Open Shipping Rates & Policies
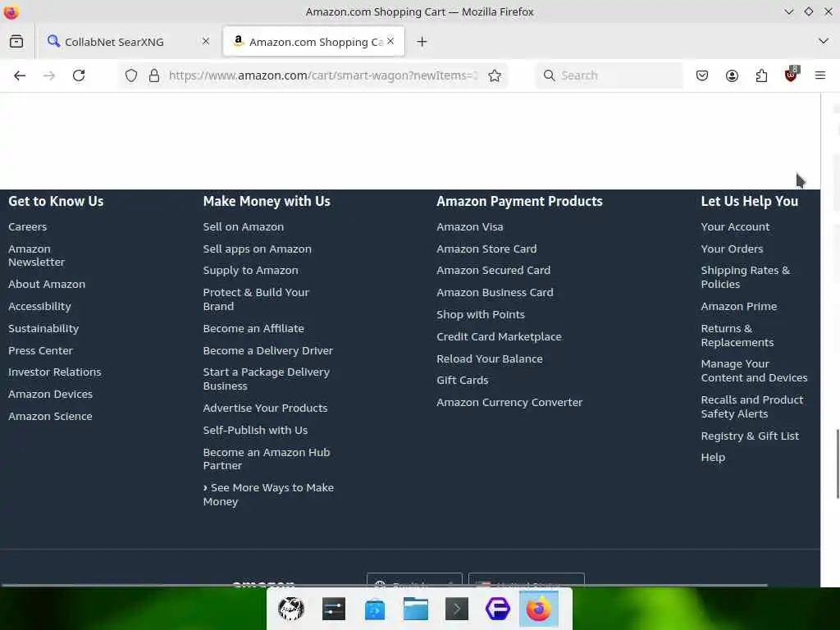840x630 pixels. (x=745, y=277)
